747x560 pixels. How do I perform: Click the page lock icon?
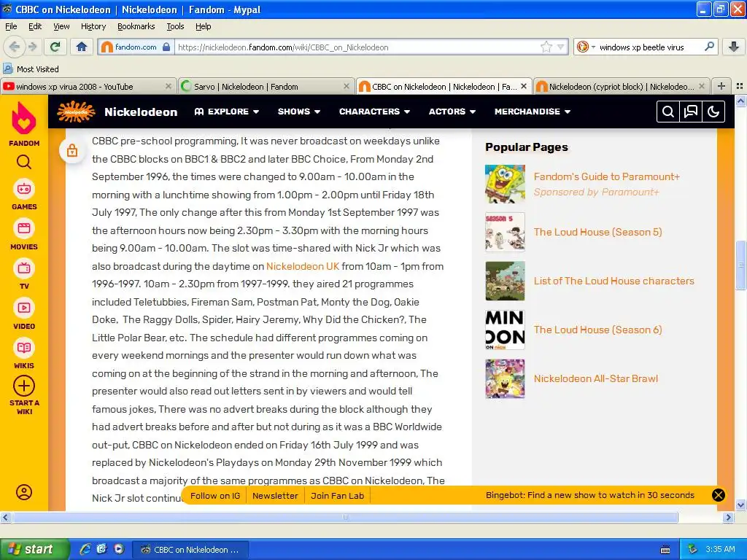72,150
